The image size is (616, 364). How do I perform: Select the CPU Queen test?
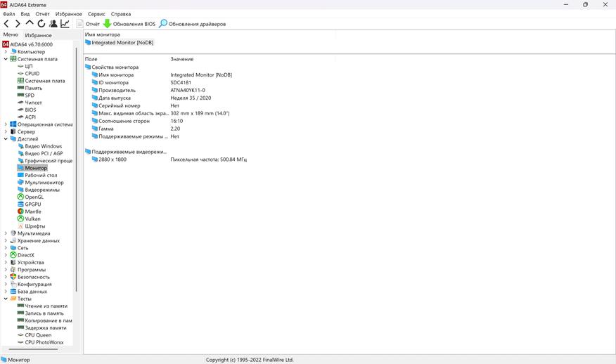pyautogui.click(x=34, y=335)
